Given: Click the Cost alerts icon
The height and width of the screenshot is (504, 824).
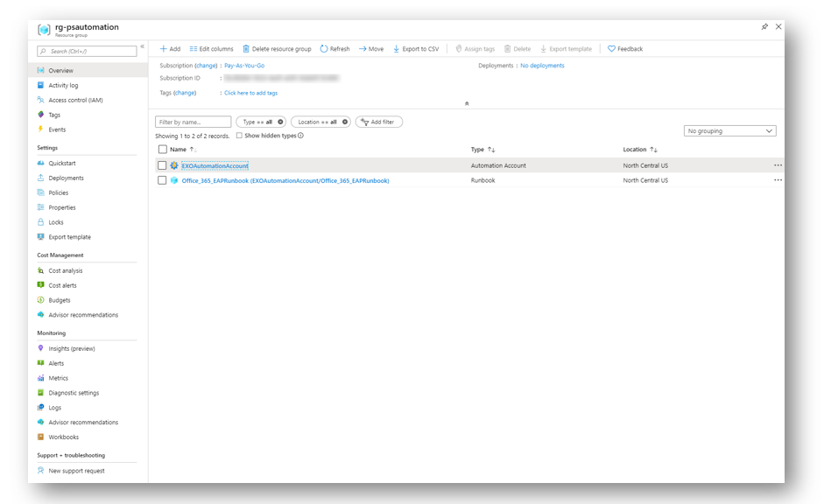Looking at the screenshot, I should click(x=40, y=285).
